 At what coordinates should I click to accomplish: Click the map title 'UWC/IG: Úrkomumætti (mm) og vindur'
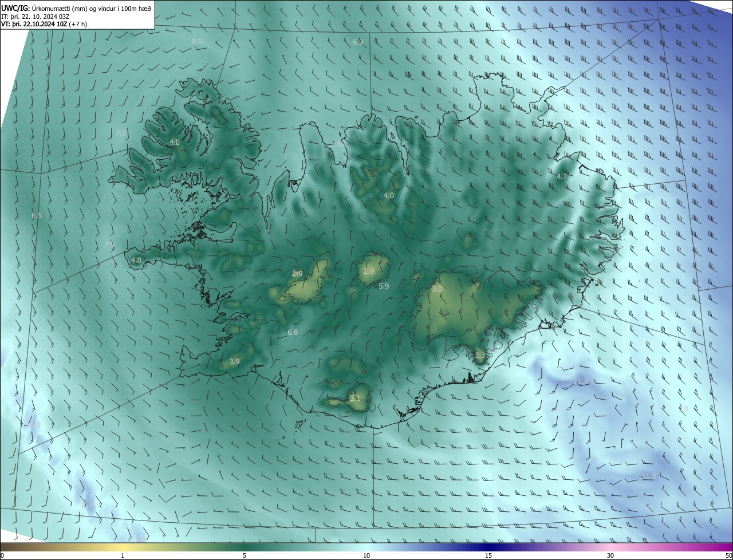(76, 8)
